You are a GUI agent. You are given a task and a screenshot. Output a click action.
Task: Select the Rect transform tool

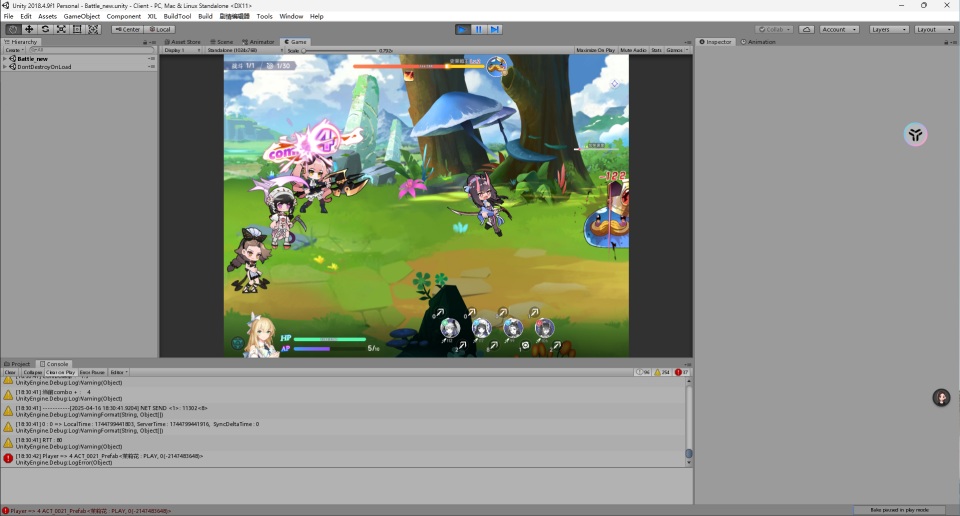[77, 29]
